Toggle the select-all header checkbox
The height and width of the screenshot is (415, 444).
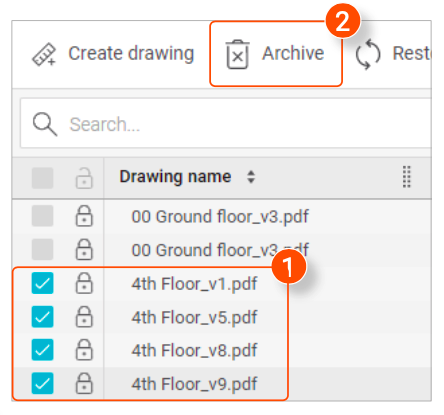42,178
